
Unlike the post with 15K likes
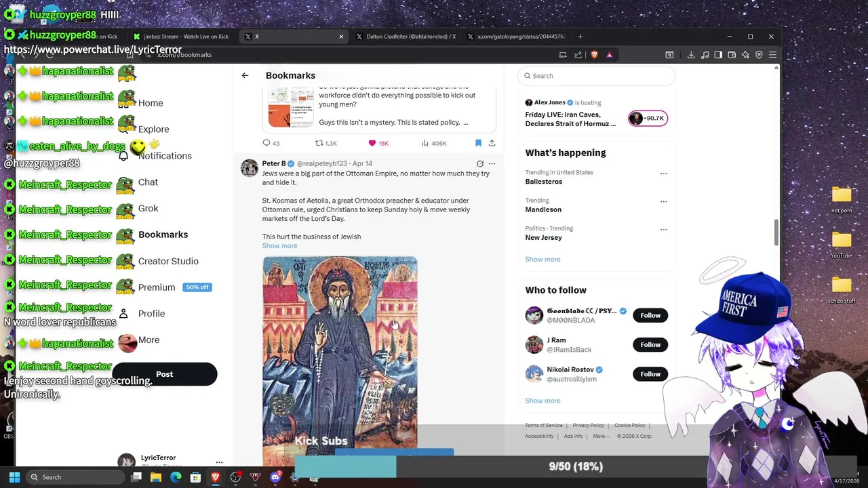[378, 143]
